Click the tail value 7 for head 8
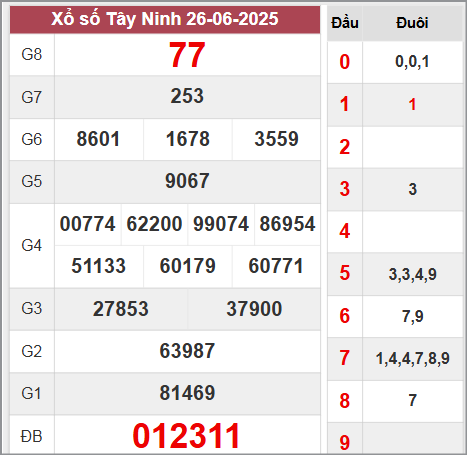 (x=413, y=400)
